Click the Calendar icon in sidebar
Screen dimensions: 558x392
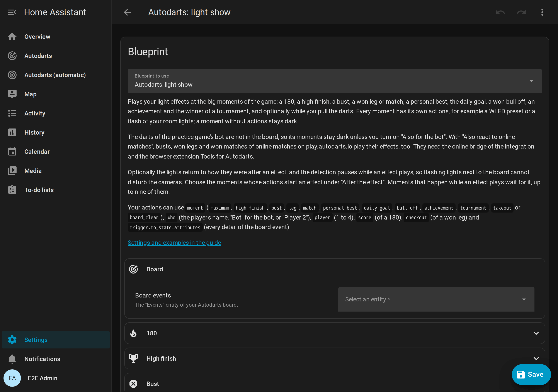[12, 152]
